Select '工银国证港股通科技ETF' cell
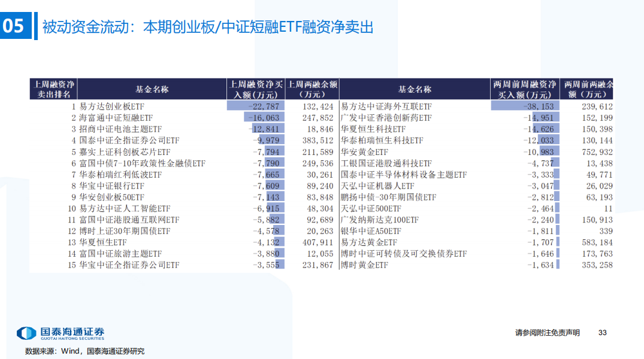 pyautogui.click(x=386, y=163)
